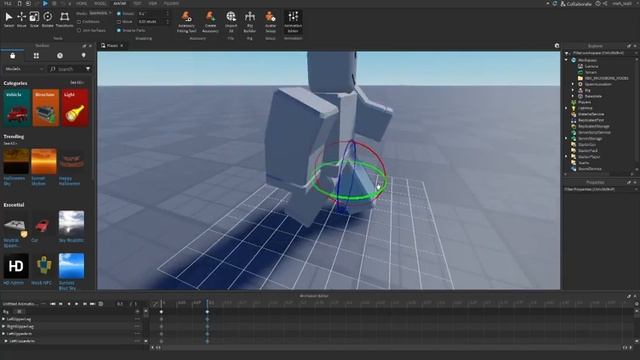The width and height of the screenshot is (640, 360).
Task: Click See All under Trending
Action: pos(10,144)
